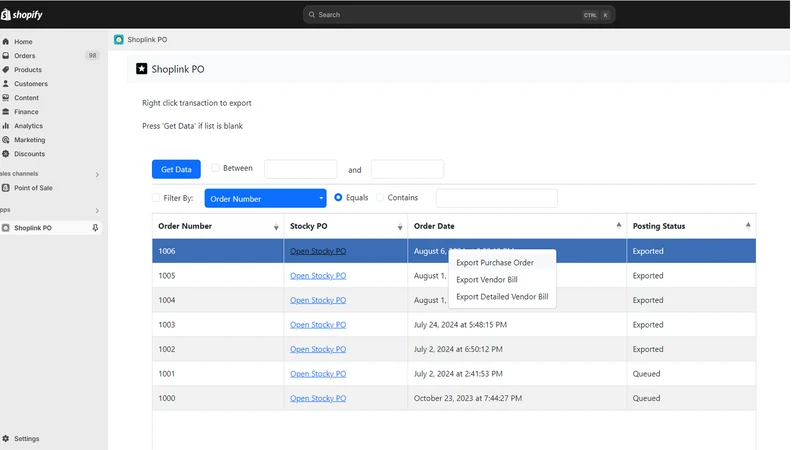The image size is (800, 450).
Task: Click the Get Data button
Action: pyautogui.click(x=176, y=169)
